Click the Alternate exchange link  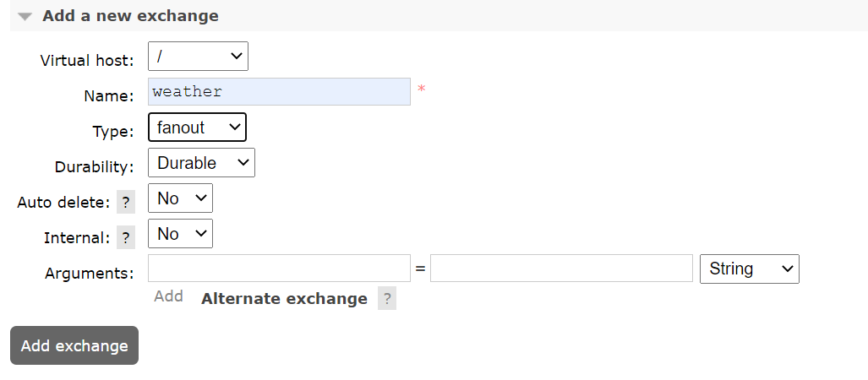(x=284, y=298)
